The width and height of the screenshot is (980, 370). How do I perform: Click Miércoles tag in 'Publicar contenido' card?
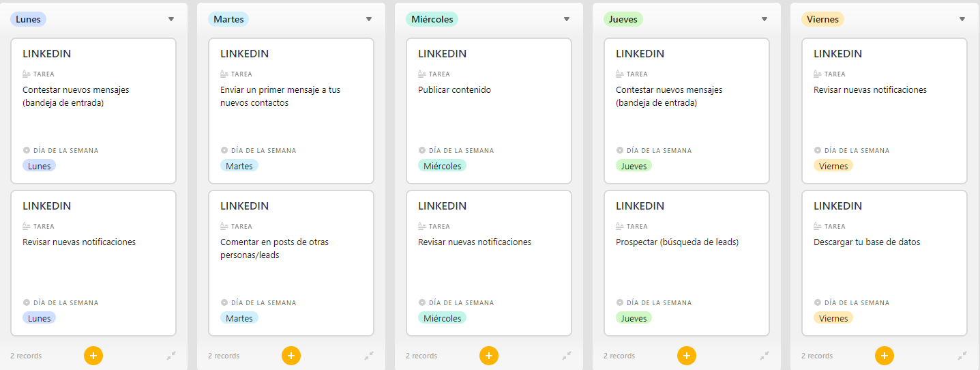click(x=442, y=166)
